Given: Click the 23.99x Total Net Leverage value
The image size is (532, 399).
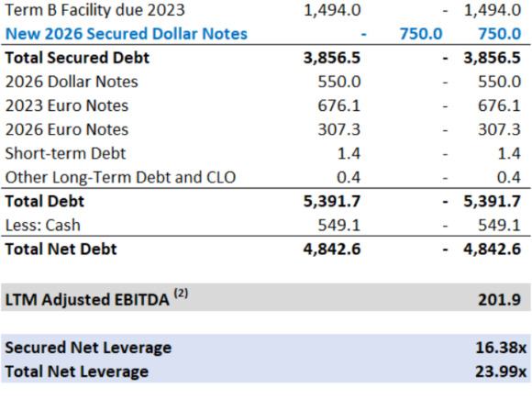Looking at the screenshot, I should (x=501, y=371).
